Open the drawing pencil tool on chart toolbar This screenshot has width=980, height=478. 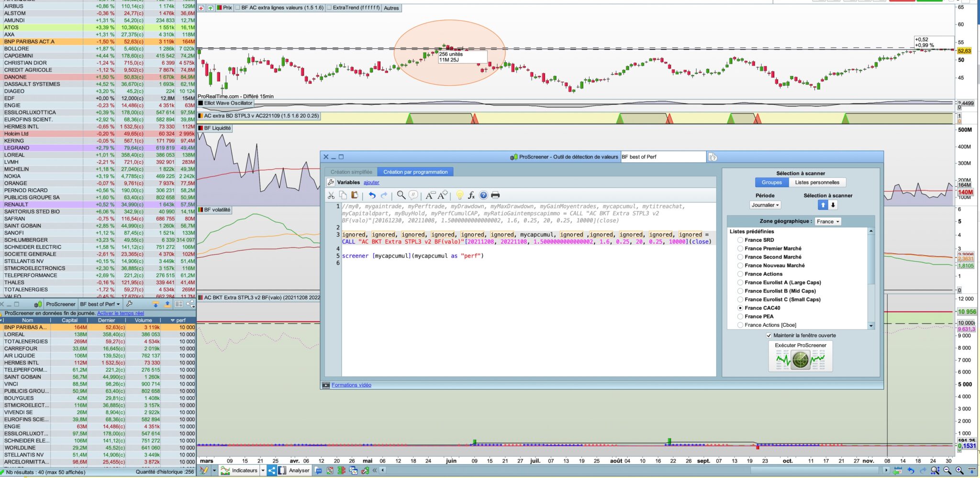point(204,470)
